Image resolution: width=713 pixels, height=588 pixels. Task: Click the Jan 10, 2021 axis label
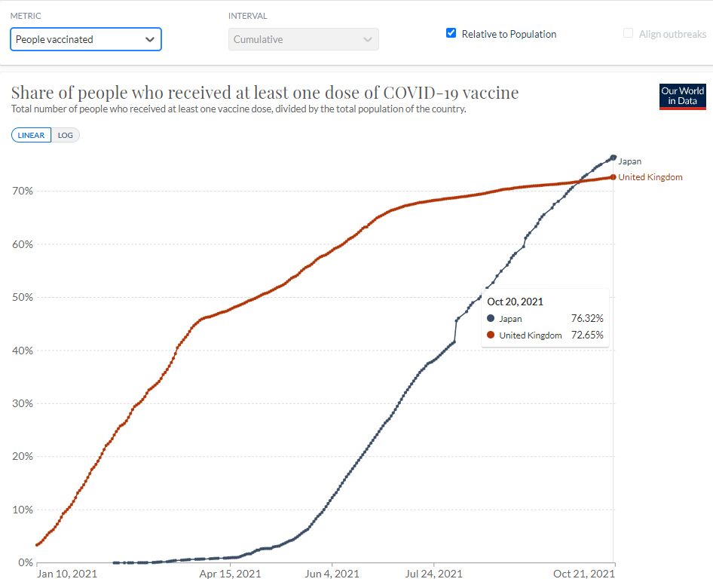tap(67, 574)
